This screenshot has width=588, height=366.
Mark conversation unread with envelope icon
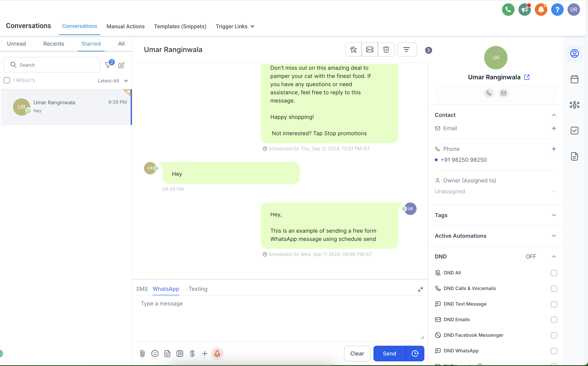coord(369,50)
